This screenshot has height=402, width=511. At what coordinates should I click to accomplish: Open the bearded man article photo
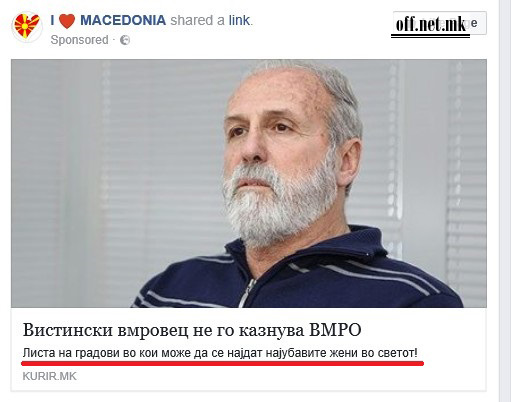pos(249,183)
